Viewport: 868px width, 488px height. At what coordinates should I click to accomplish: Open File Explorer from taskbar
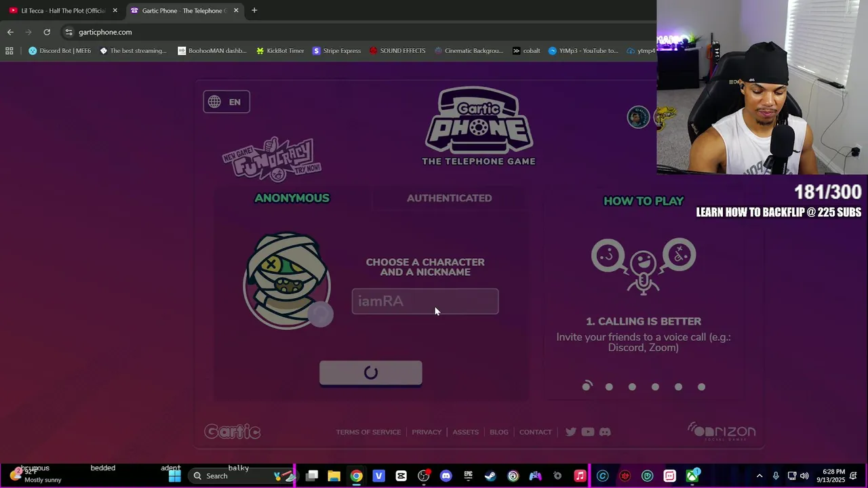click(x=334, y=476)
